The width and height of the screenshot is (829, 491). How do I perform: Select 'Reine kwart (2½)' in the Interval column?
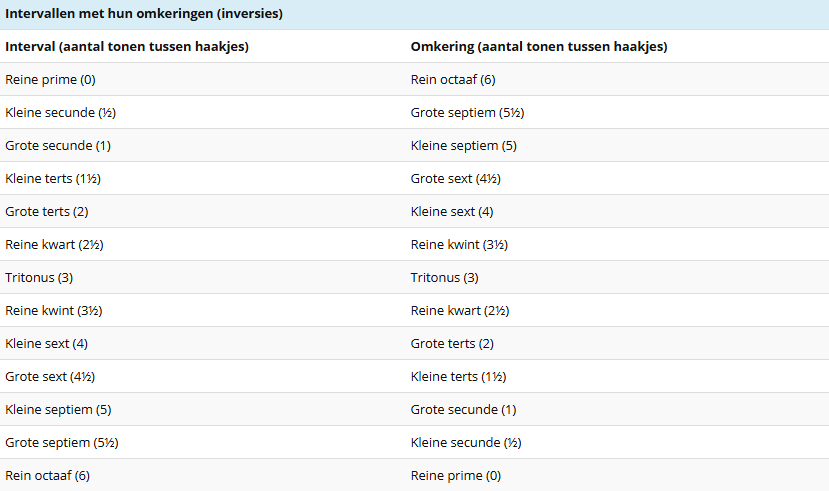point(54,245)
